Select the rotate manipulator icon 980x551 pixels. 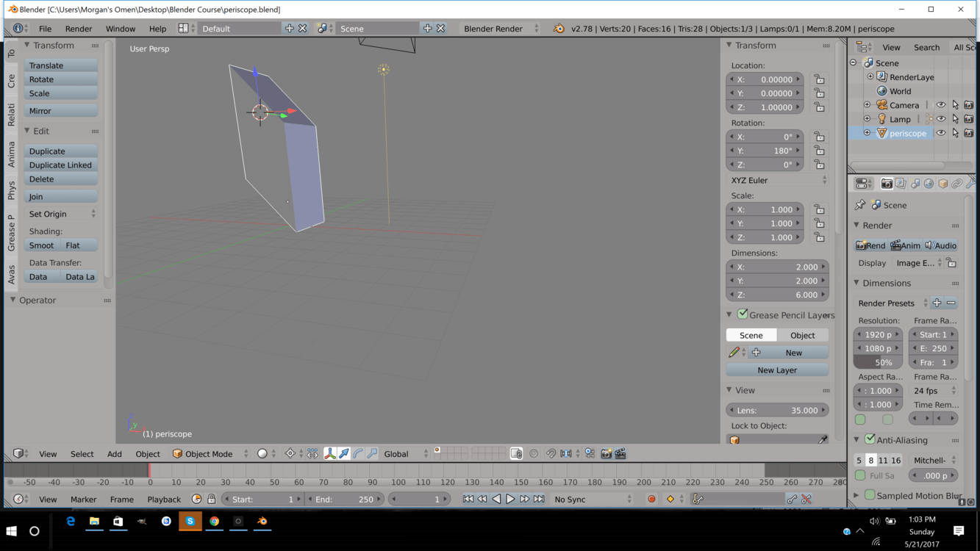click(x=358, y=454)
